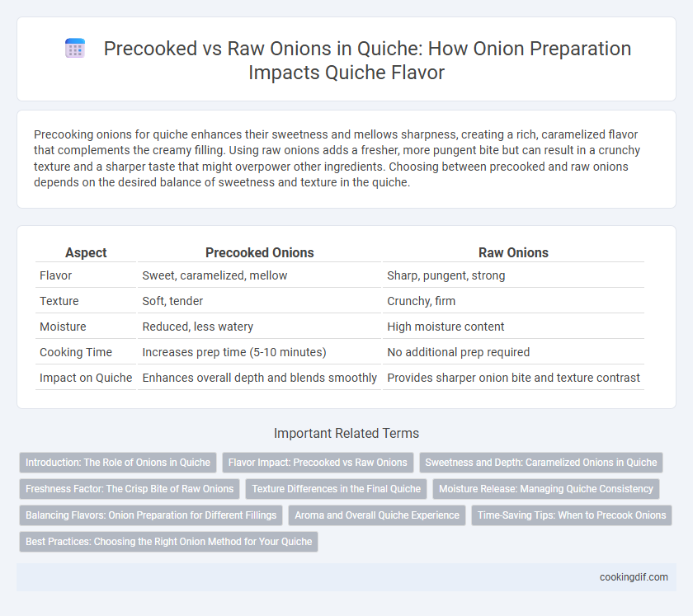Select the 'Texture' row label
Screen dimensions: 693x616
59,301
